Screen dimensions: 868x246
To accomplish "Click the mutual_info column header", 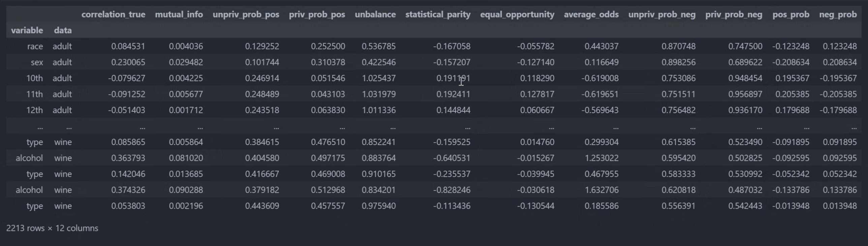I will pyautogui.click(x=179, y=14).
